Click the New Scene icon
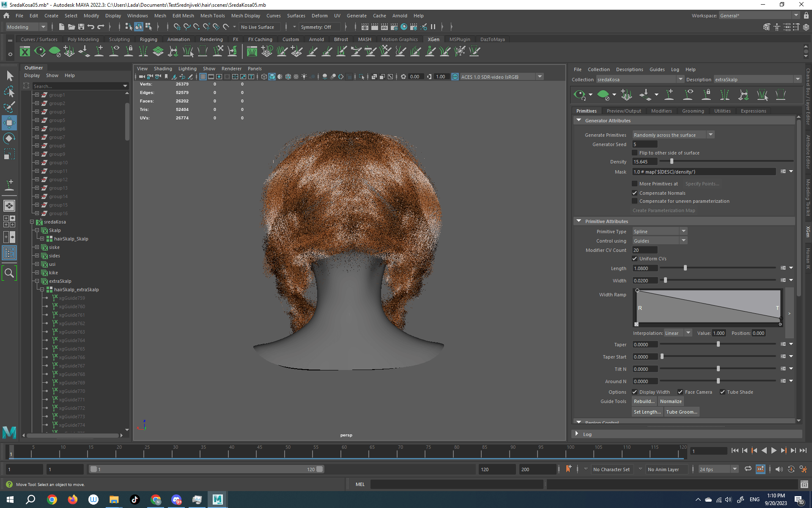 [x=62, y=27]
